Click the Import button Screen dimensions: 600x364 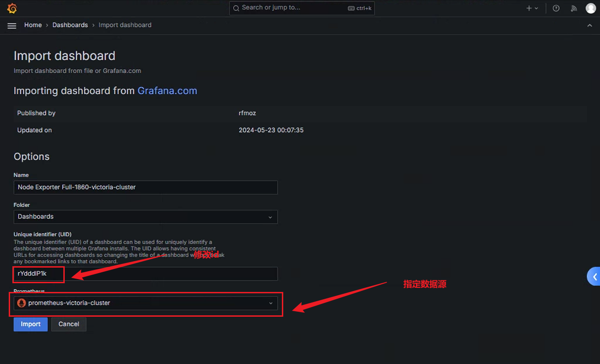pyautogui.click(x=31, y=324)
